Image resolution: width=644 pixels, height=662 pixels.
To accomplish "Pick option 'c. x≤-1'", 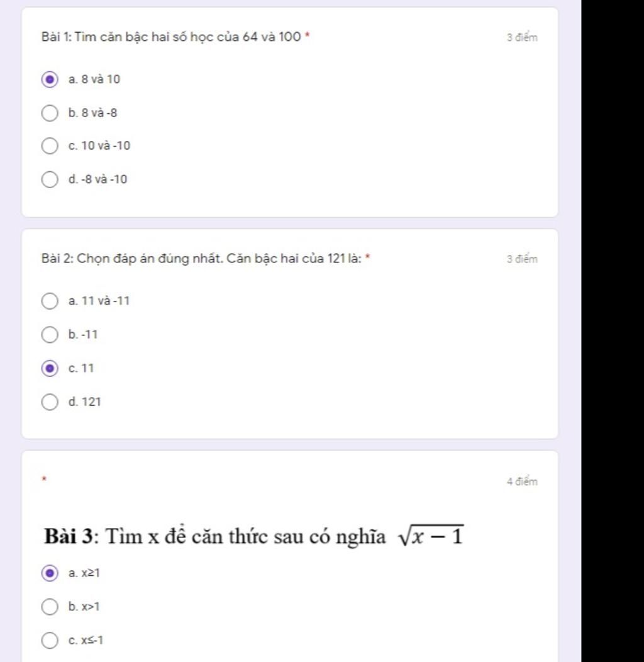I will 50,641.
